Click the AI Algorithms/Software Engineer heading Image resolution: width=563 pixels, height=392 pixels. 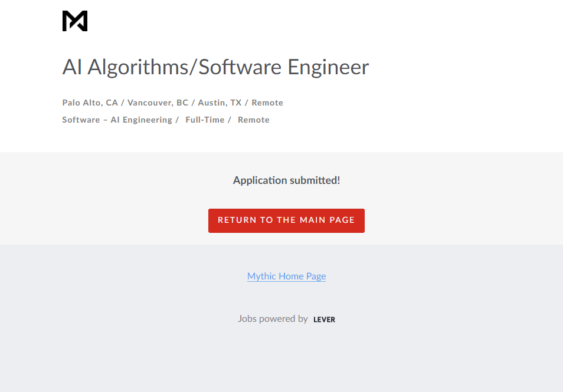(x=215, y=67)
